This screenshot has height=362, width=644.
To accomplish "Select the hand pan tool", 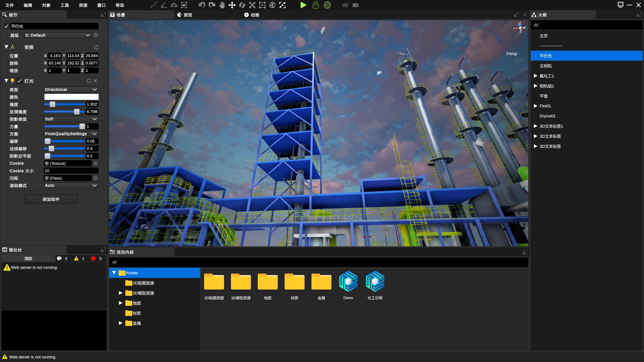I will tap(222, 5).
